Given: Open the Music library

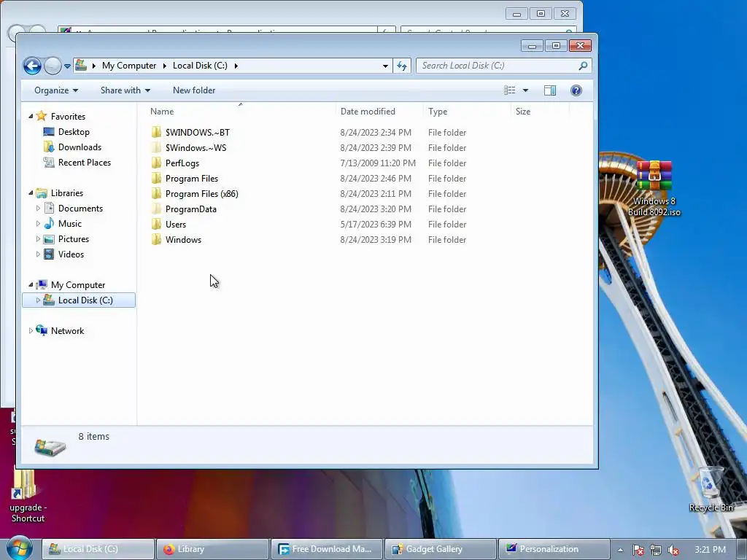Looking at the screenshot, I should (69, 224).
